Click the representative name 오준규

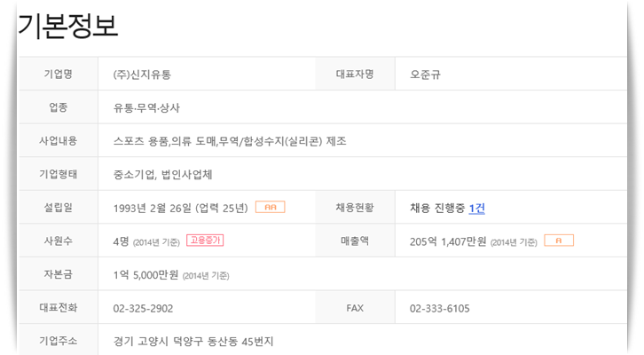425,75
